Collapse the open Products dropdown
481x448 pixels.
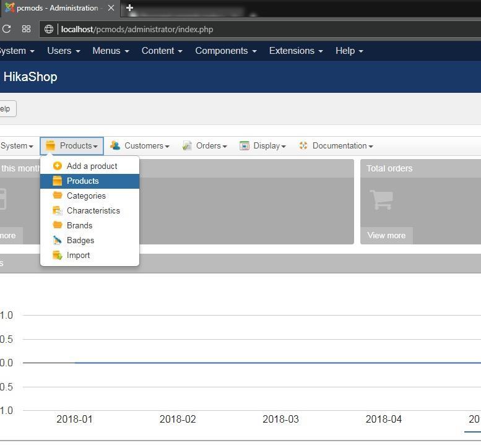[x=72, y=145]
